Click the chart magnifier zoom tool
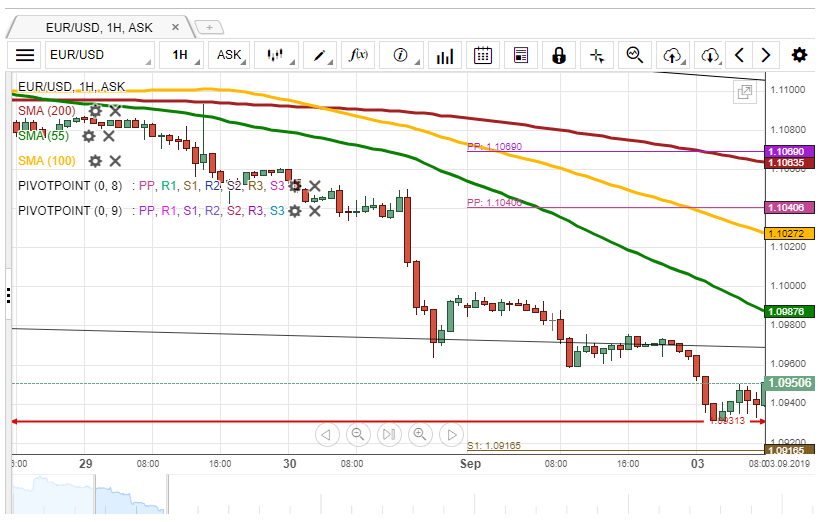Screen dimensions: 829x522 pyautogui.click(x=634, y=55)
